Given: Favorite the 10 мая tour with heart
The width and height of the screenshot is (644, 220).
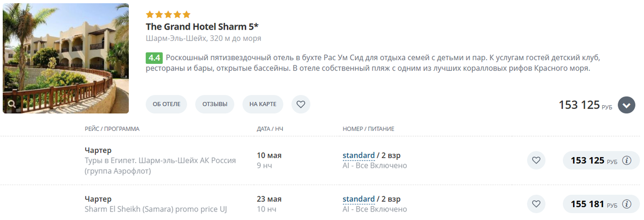Looking at the screenshot, I should click(x=536, y=160).
